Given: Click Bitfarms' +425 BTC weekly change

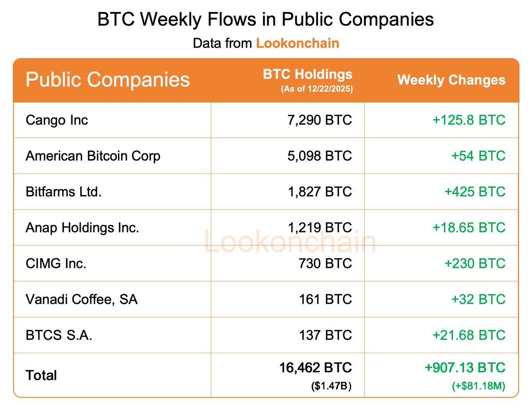Looking at the screenshot, I should tap(475, 192).
